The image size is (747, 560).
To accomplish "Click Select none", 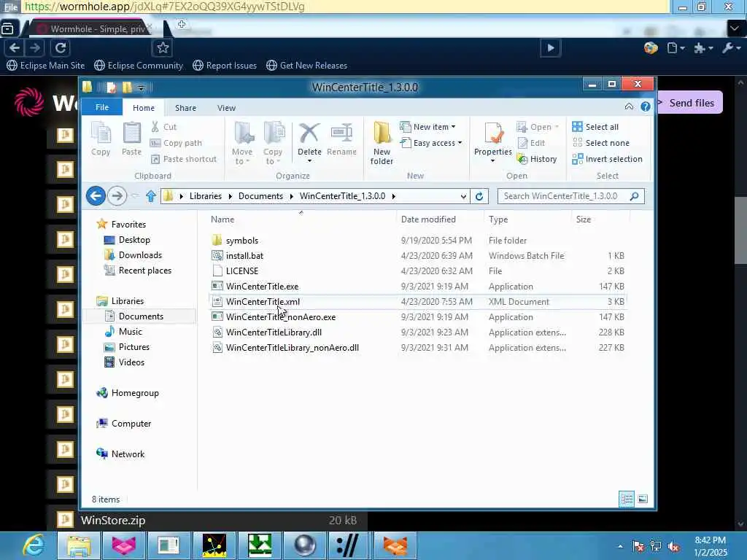I will [601, 143].
